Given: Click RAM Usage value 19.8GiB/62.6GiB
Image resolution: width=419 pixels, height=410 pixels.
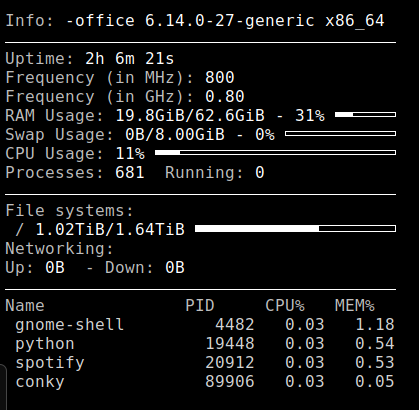Looking at the screenshot, I should (x=190, y=116).
